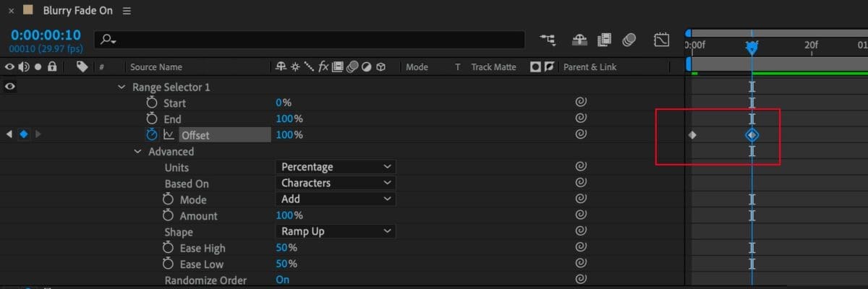
Task: Open the Mode dropdown showing Add
Action: tap(336, 199)
